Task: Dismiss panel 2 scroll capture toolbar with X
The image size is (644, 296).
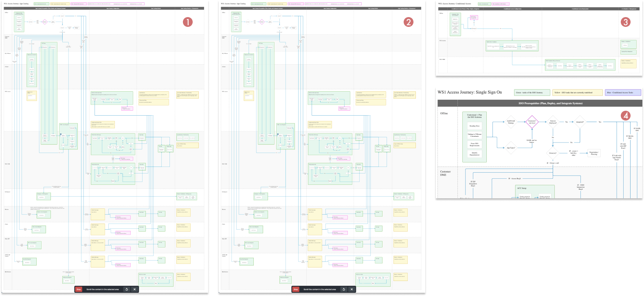Action: click(352, 289)
